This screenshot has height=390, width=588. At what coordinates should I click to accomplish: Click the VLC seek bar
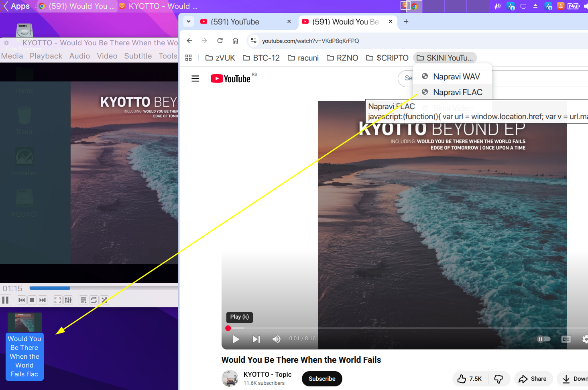coord(104,288)
